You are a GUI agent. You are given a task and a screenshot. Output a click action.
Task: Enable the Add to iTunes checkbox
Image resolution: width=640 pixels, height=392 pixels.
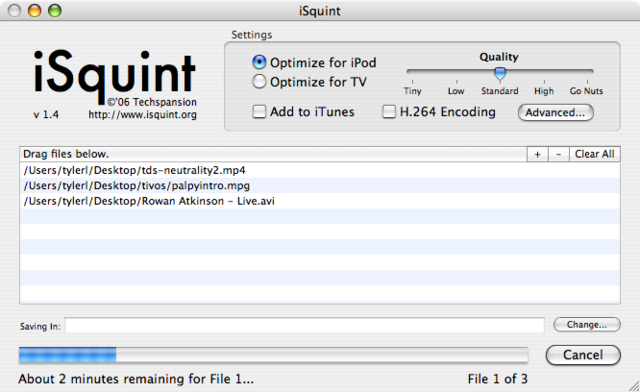coord(259,111)
